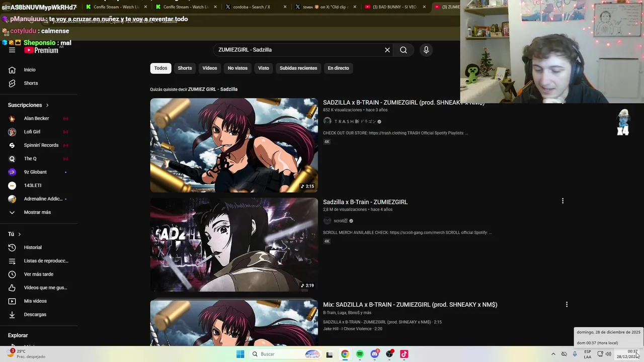This screenshot has height=362, width=644.
Task: Open options menu for the Mix result
Action: 567,305
